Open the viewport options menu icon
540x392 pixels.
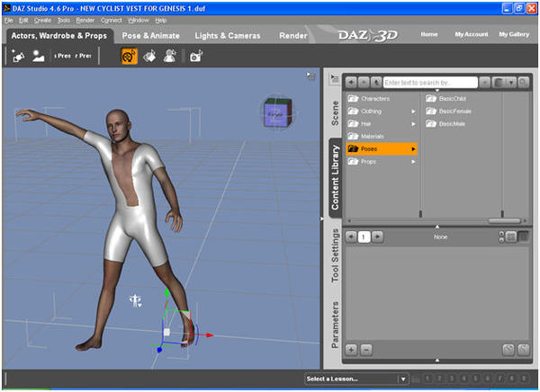click(311, 76)
